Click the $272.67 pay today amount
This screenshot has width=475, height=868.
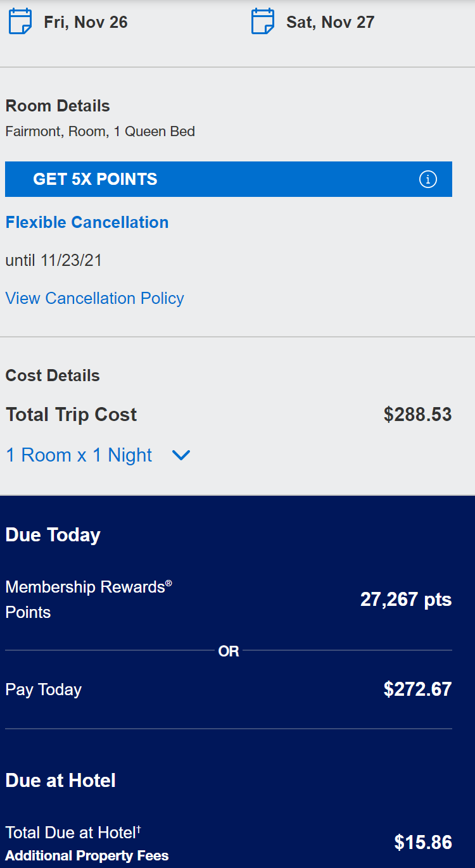(x=417, y=689)
